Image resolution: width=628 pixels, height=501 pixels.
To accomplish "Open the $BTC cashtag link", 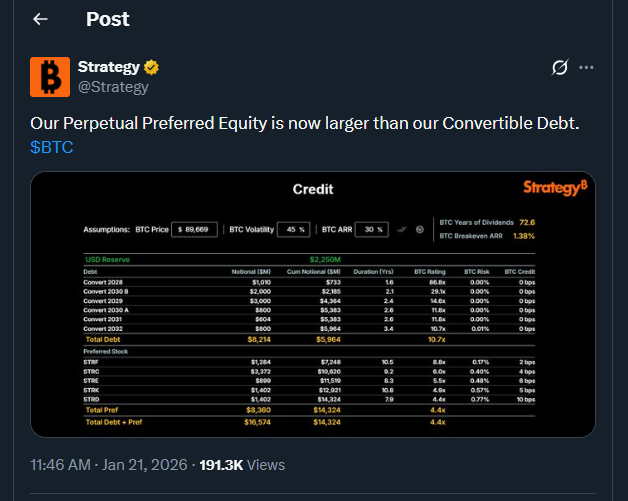I will pyautogui.click(x=52, y=147).
